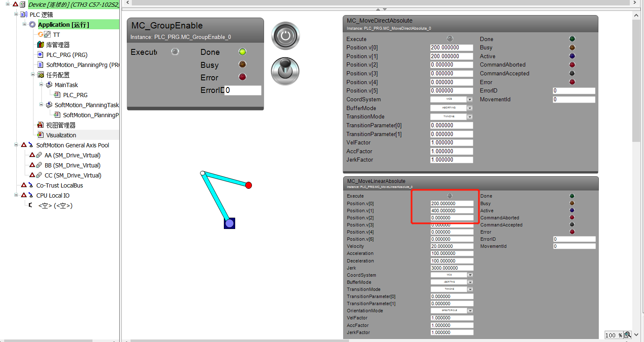This screenshot has width=644, height=342.
Task: Click the vertical scrollbar up arrow
Action: [x=636, y=15]
